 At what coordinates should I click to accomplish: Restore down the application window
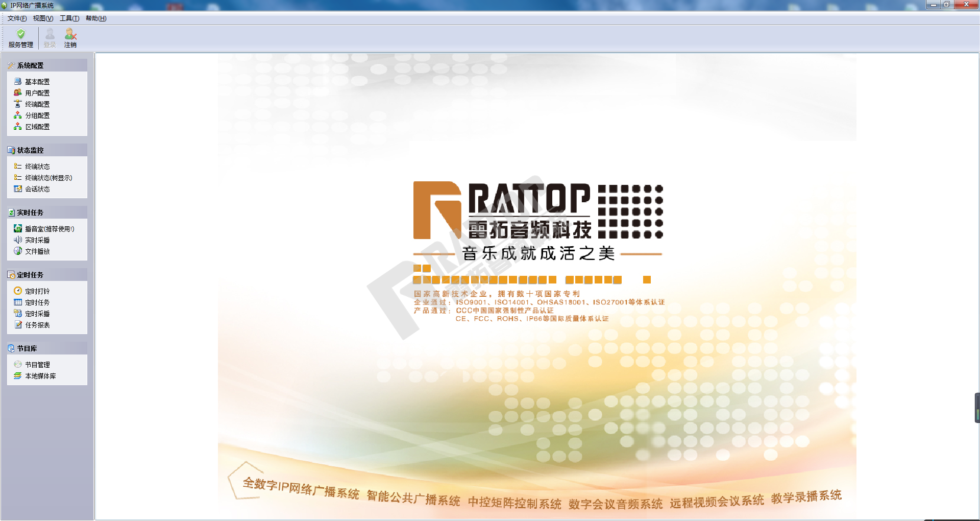click(x=946, y=5)
